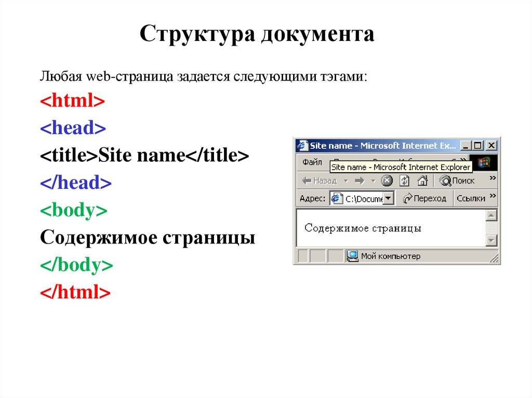Screen dimensions: 532x398
Task: Click the page icon in the address bar
Action: [336, 198]
